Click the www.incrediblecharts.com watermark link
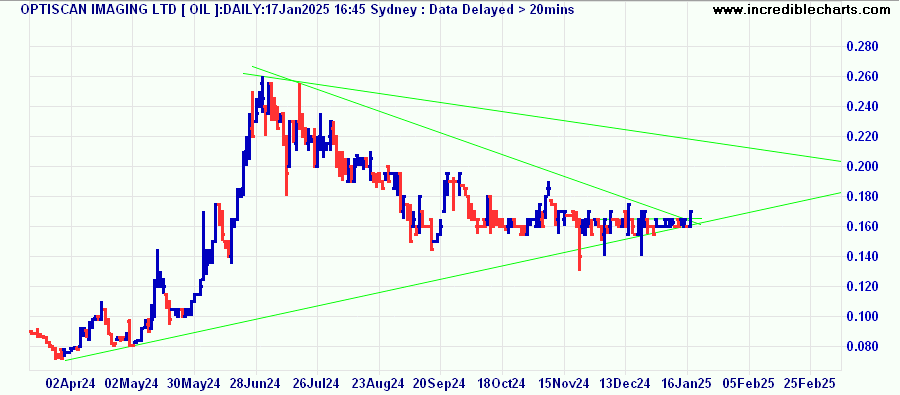Image resolution: width=900 pixels, height=395 pixels. tap(806, 9)
